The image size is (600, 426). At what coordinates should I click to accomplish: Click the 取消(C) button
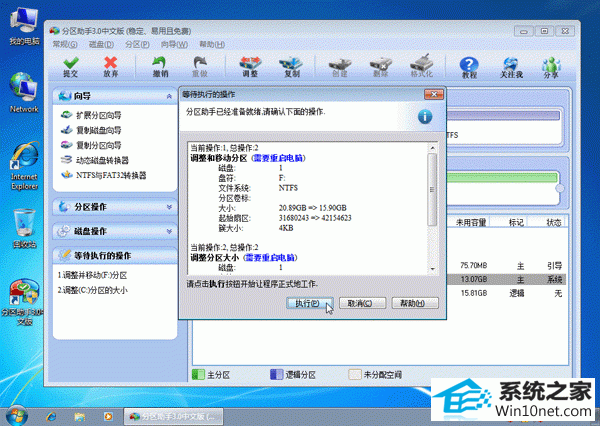362,303
